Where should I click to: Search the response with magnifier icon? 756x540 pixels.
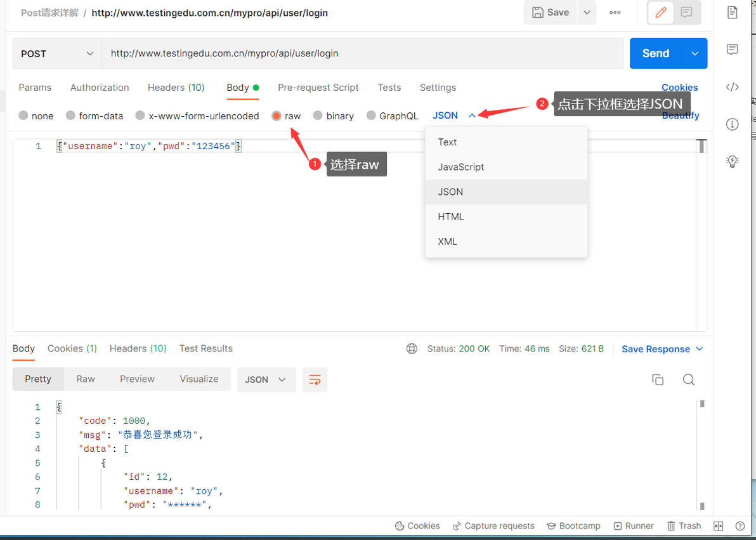689,379
